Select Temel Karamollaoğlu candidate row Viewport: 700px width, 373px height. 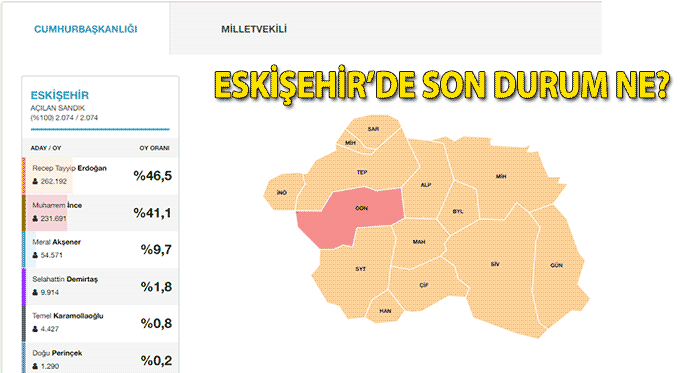tap(100, 323)
